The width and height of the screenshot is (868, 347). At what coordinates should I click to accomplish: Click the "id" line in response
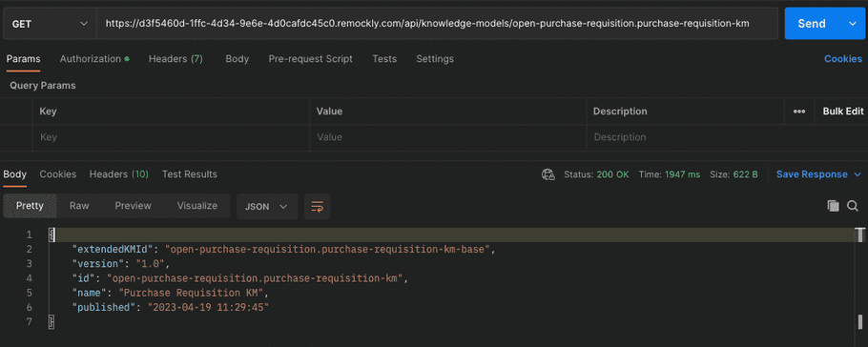coord(239,277)
